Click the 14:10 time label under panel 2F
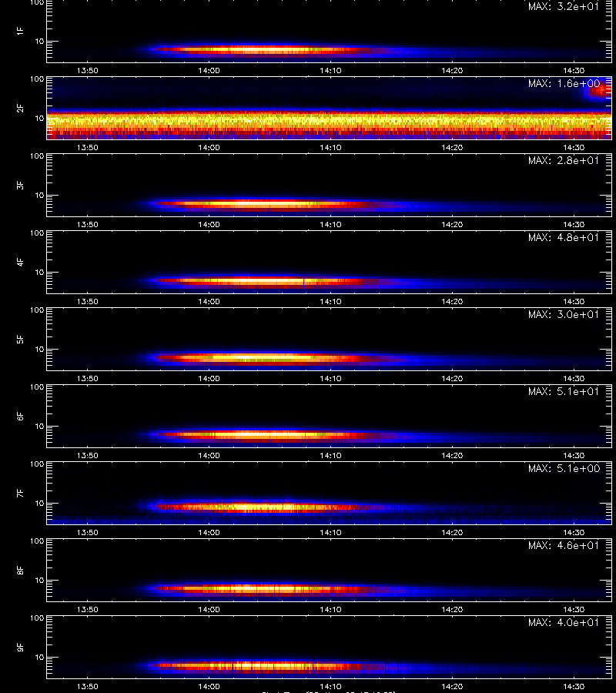The image size is (616, 693). pyautogui.click(x=330, y=148)
